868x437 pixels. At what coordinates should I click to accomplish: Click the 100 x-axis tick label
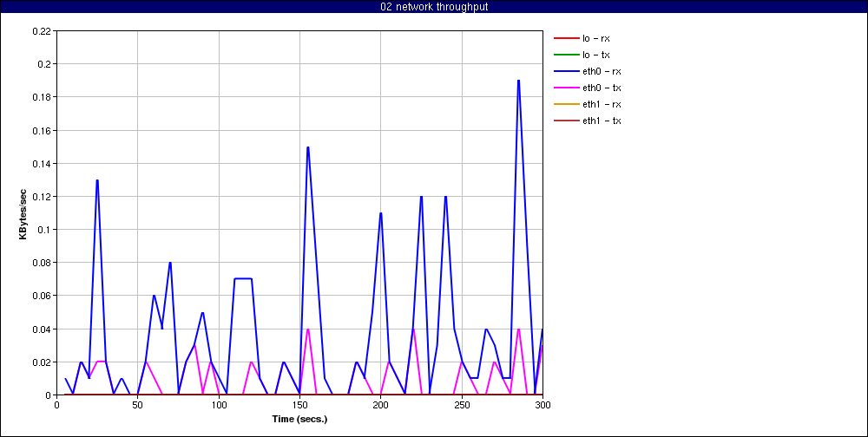(219, 405)
